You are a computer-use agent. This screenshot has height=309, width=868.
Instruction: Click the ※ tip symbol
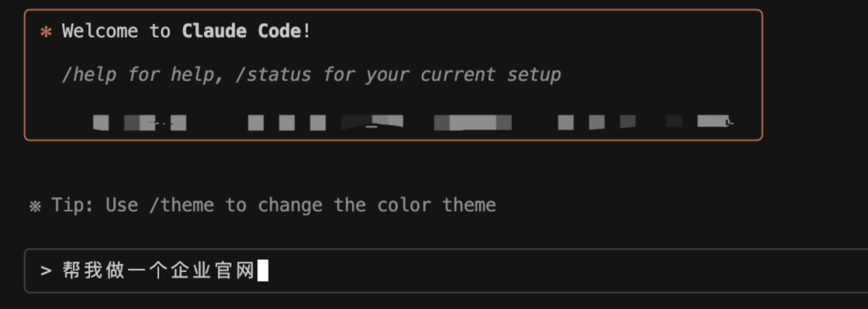pyautogui.click(x=35, y=207)
